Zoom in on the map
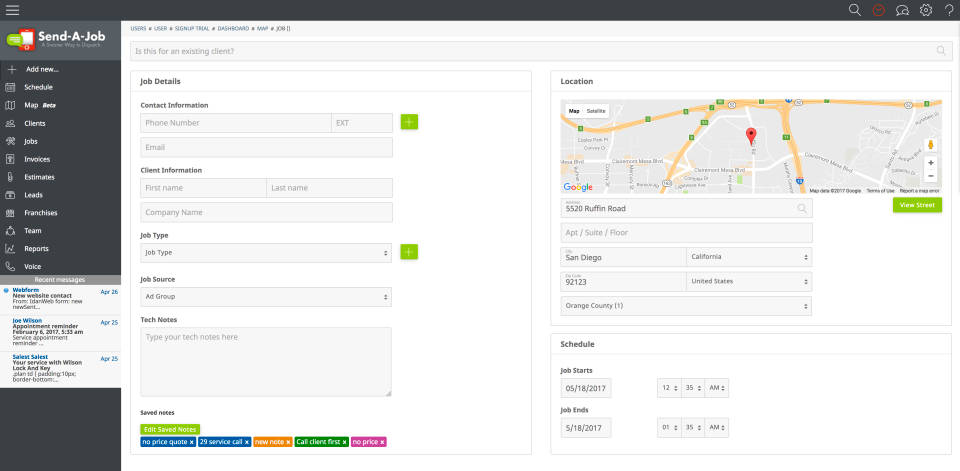 [931, 162]
